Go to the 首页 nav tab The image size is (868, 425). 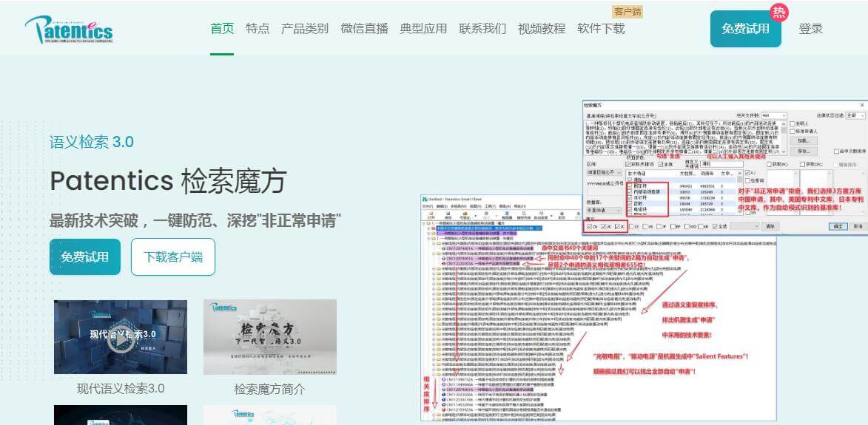tap(222, 29)
